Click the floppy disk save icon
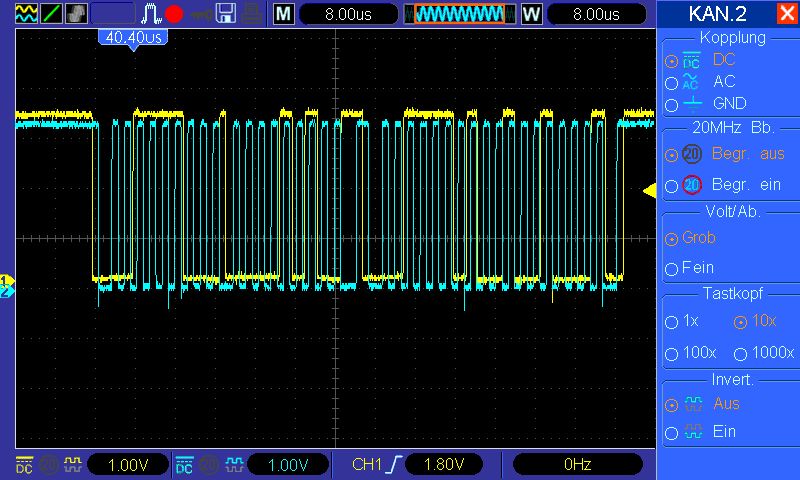The image size is (800, 480). pos(226,14)
